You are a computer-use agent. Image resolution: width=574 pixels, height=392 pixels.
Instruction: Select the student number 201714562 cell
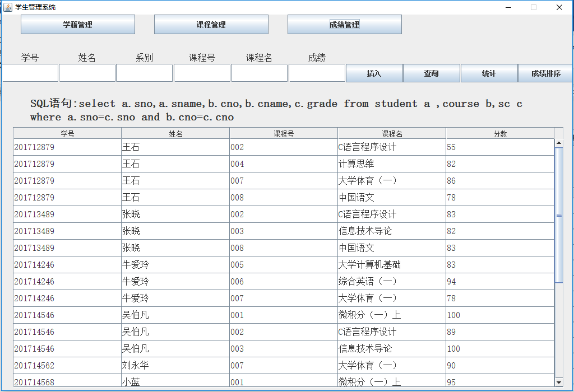[x=67, y=365]
